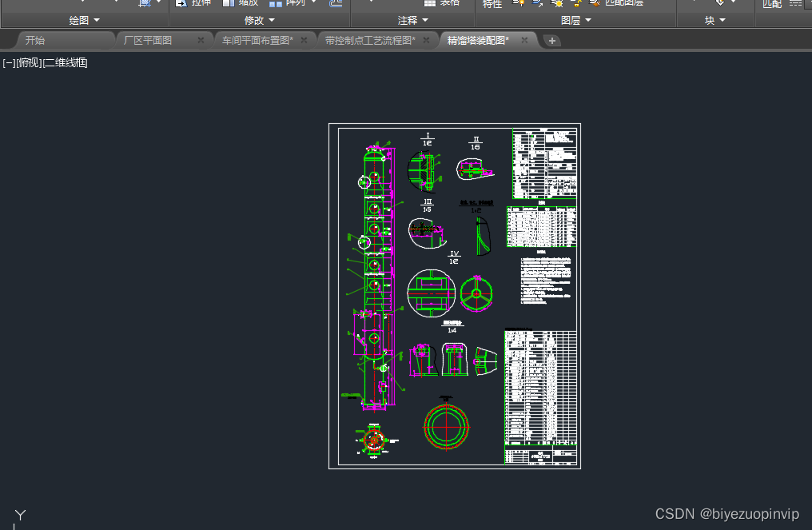Image resolution: width=812 pixels, height=530 pixels.
Task: Click the 'I 1:2' detail label
Action: (x=428, y=139)
